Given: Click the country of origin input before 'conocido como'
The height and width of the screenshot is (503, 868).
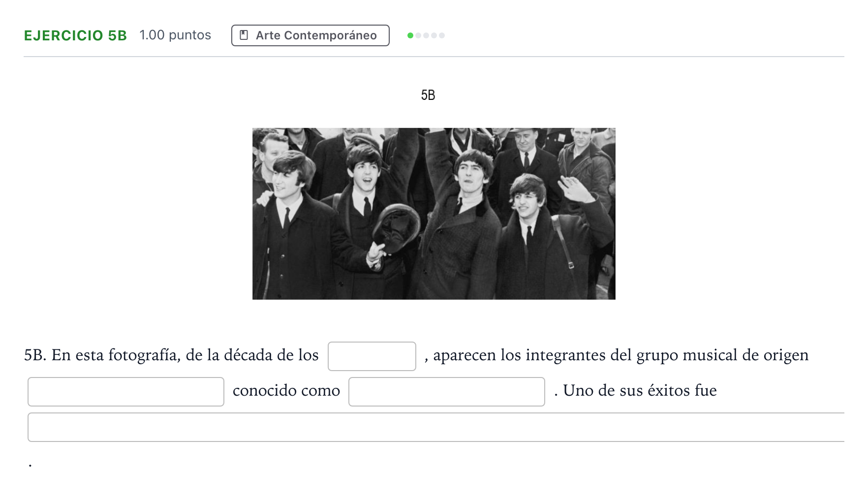Looking at the screenshot, I should tap(126, 392).
